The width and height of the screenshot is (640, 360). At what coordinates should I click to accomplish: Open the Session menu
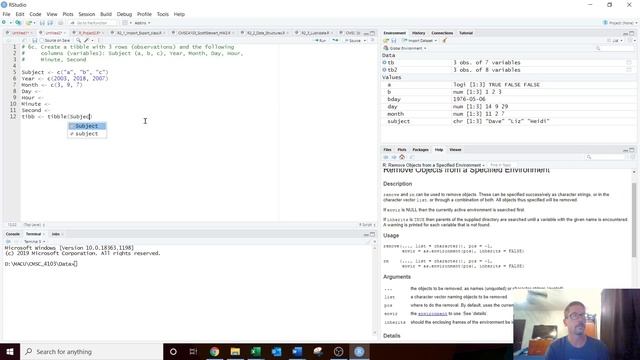(x=86, y=14)
